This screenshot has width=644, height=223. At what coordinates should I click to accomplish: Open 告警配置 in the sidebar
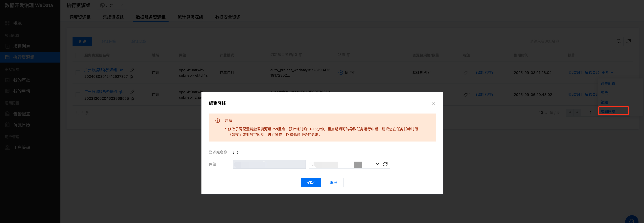[x=30, y=114]
